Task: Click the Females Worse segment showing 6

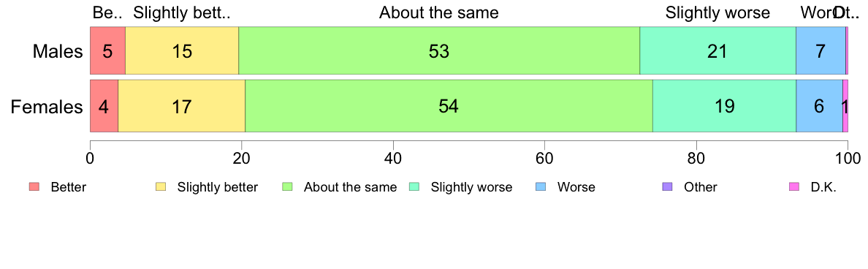Action: (819, 106)
